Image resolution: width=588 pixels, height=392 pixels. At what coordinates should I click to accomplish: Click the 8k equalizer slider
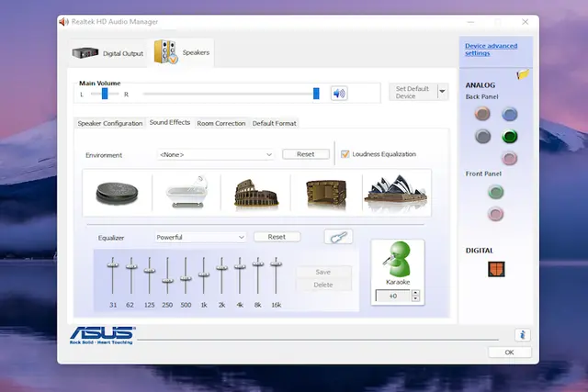point(257,263)
